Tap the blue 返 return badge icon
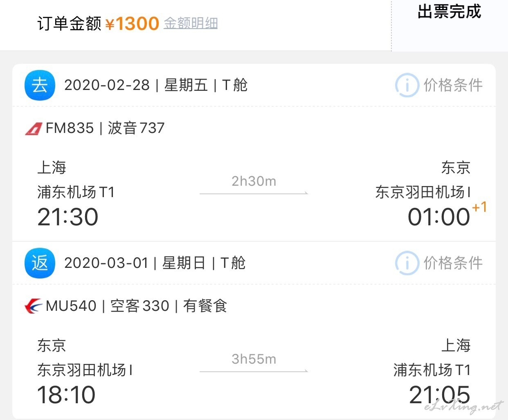Screen dimensions: 508x420 point(40,263)
